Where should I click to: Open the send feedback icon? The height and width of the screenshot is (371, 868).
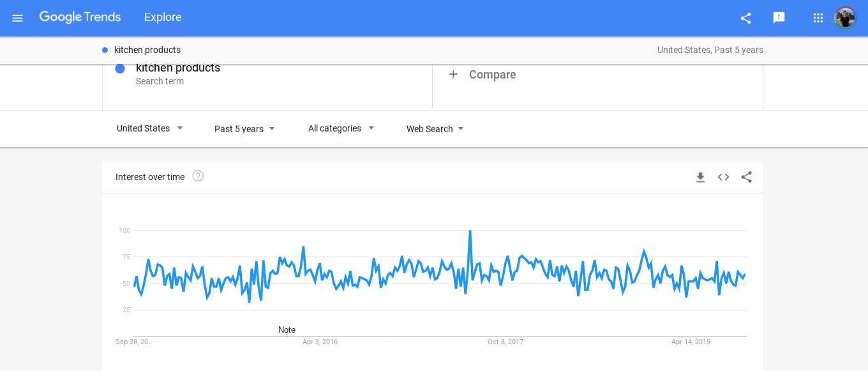coord(779,18)
